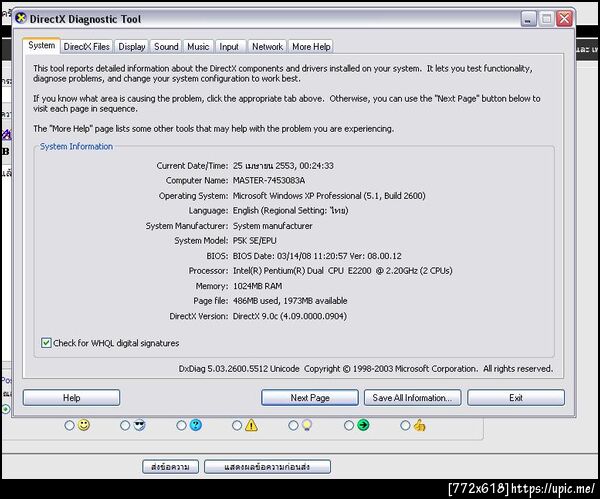
Task: Click the System Model value P5K SE/EPU
Action: 254,241
